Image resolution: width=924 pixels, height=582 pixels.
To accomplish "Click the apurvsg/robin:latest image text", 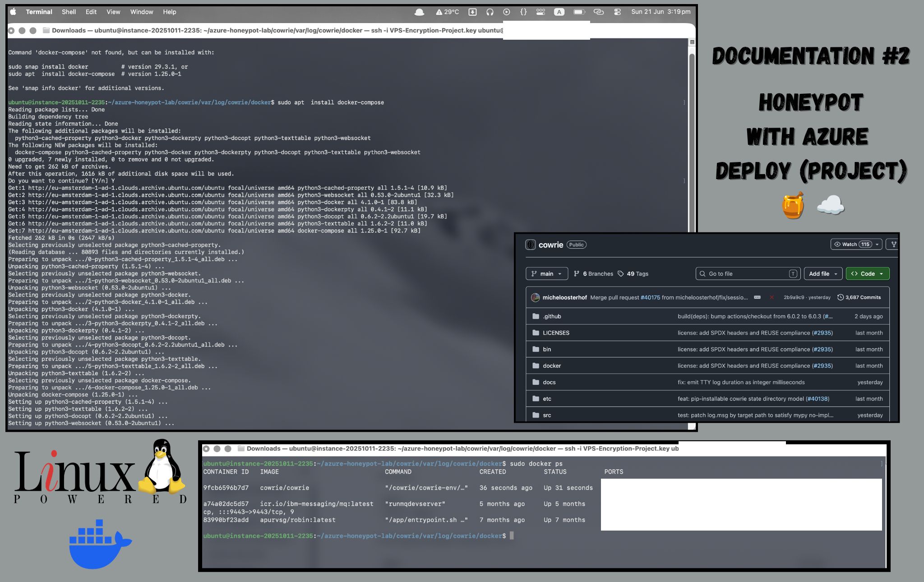I will 298,520.
